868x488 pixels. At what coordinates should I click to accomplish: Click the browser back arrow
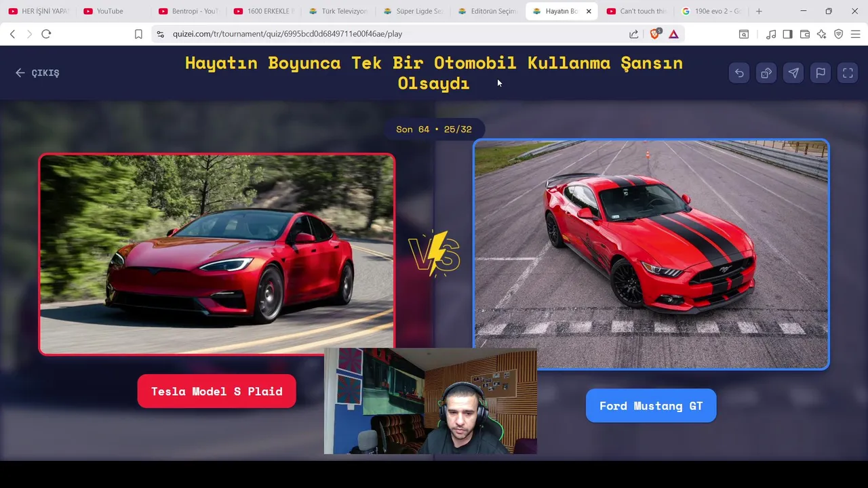point(12,34)
